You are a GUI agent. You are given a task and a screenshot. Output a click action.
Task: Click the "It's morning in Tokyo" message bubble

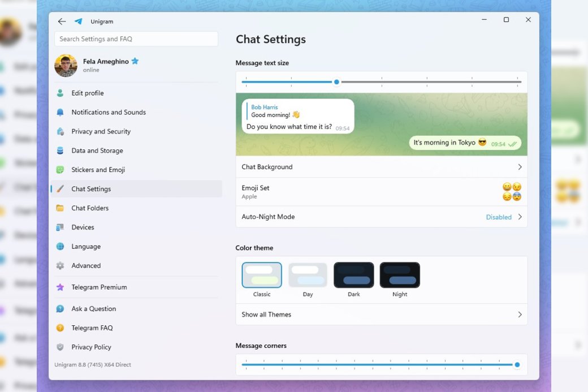pos(465,143)
